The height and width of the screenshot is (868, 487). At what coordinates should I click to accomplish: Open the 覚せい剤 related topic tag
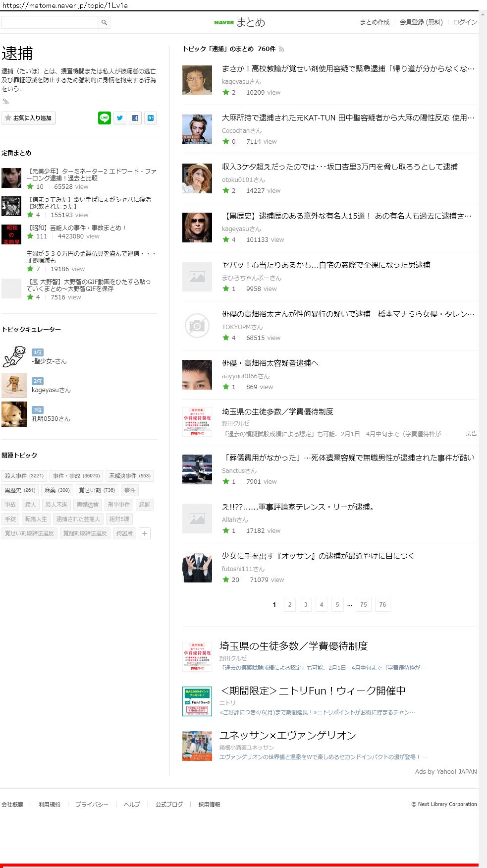[97, 490]
